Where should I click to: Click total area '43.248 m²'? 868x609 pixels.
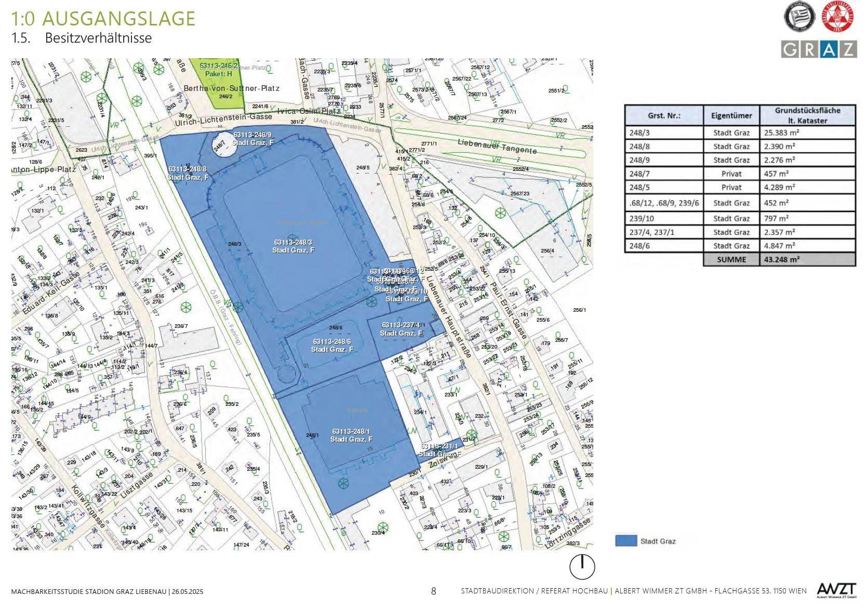[x=807, y=259]
